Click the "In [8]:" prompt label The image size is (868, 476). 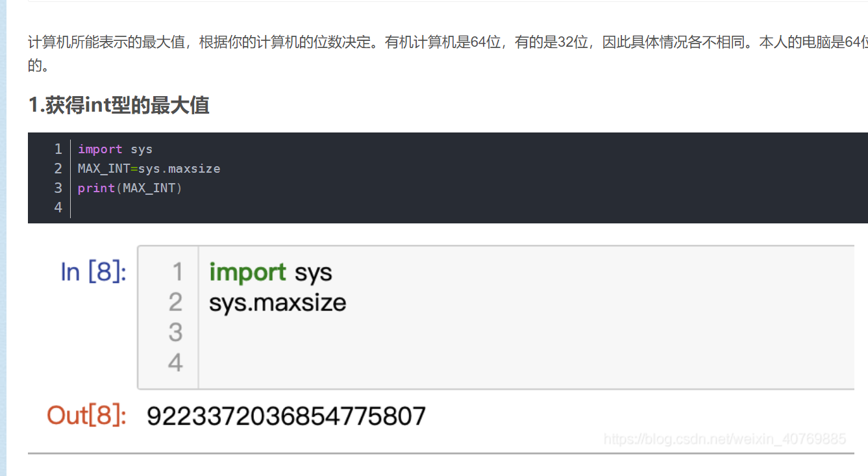coord(93,272)
